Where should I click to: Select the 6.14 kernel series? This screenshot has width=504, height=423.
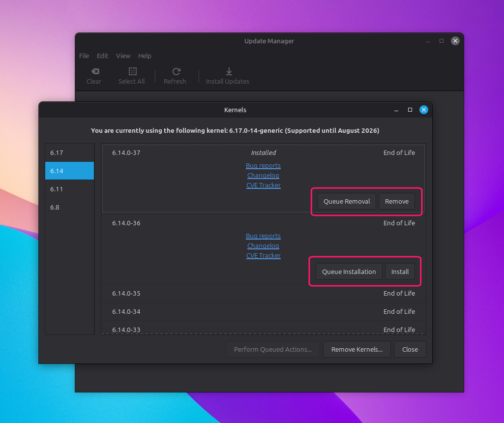[69, 171]
